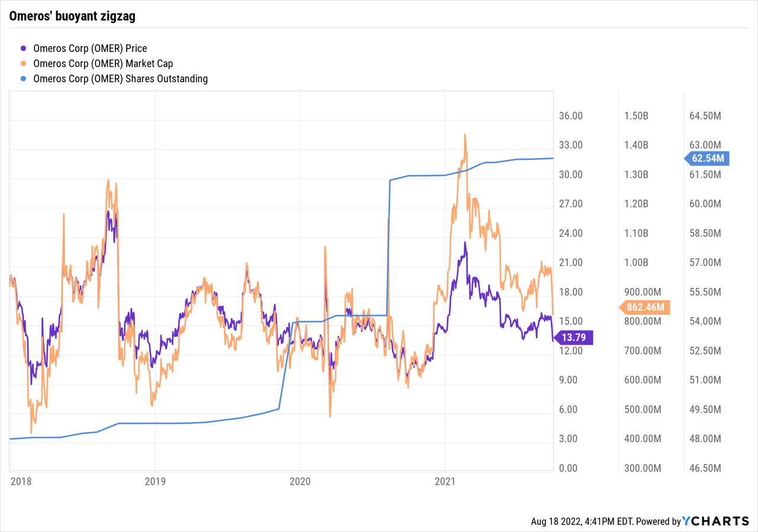Click the purple Price legend dot
758x532 pixels.
(24, 49)
